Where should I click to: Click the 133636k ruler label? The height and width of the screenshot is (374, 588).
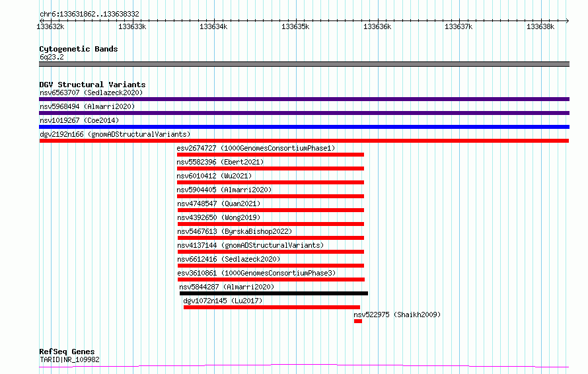377,26
